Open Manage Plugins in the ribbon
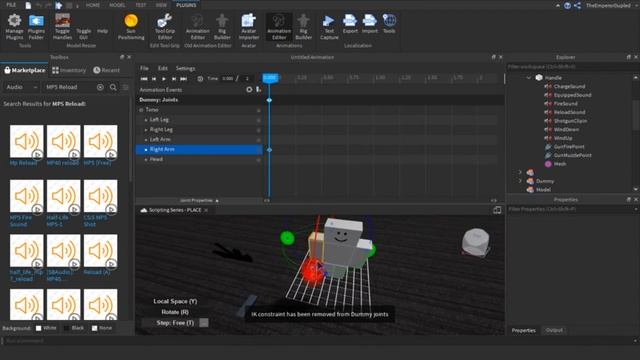 (14, 27)
